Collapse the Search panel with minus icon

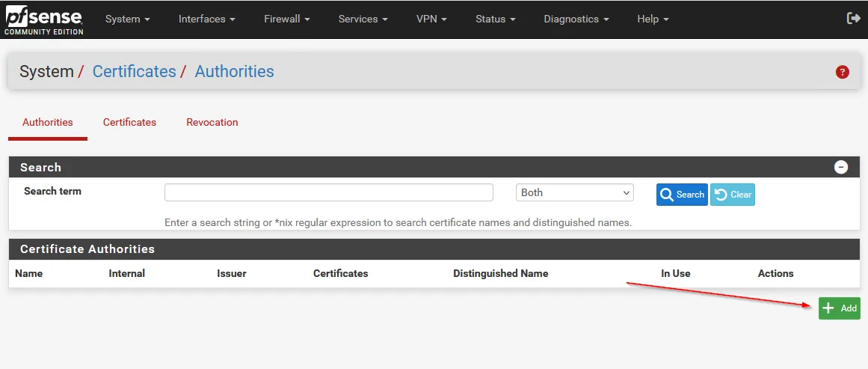841,167
